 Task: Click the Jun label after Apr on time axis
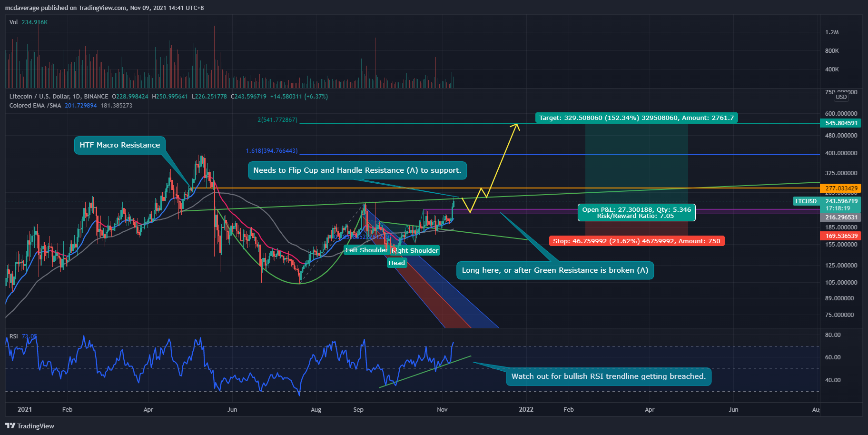232,409
